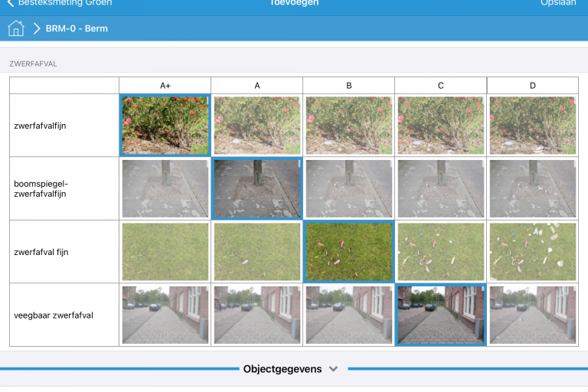Choose C rating for boomspiegel-zwerfafvalfijn
The image size is (588, 392).
441,188
